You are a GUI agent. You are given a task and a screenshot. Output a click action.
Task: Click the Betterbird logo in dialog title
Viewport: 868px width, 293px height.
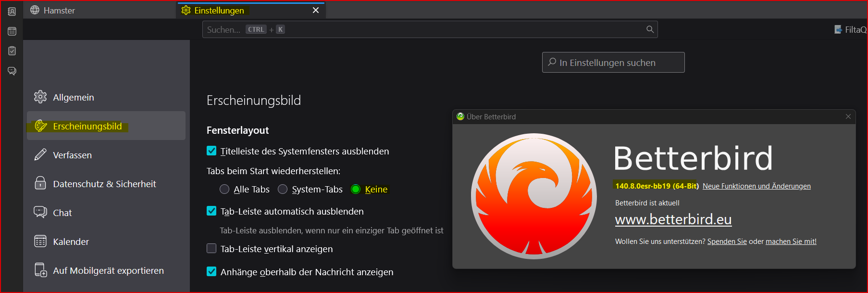(460, 116)
